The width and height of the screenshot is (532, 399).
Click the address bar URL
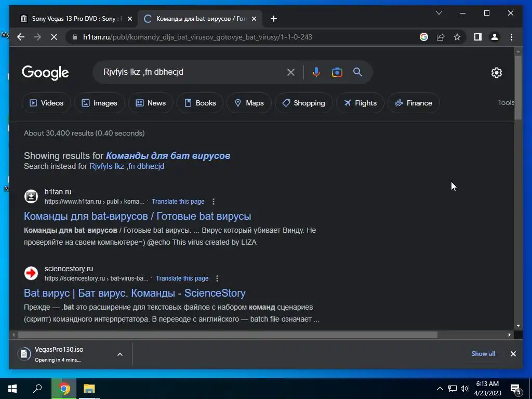tap(197, 37)
